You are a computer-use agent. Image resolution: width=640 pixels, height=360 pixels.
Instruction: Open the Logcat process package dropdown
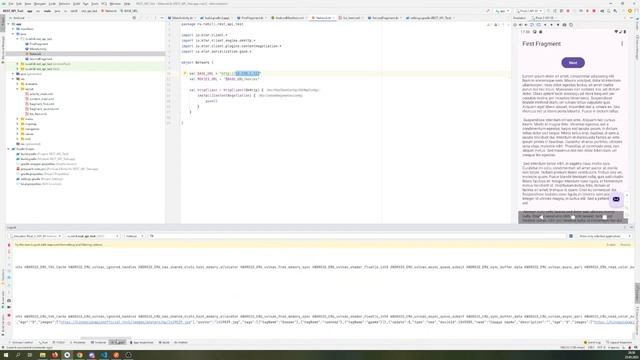pos(92,236)
